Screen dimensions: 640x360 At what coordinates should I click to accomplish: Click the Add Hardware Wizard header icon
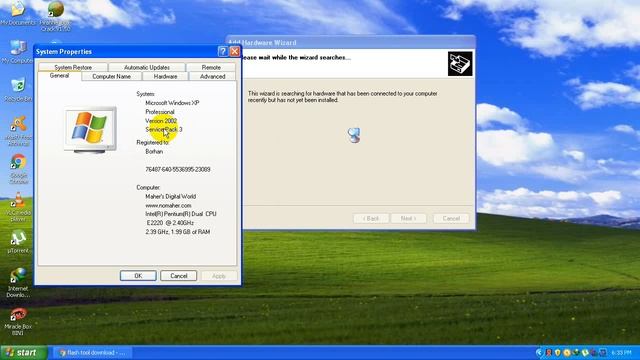coord(460,63)
